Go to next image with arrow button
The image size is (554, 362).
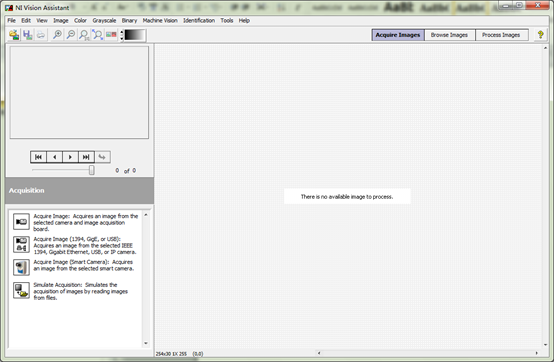pyautogui.click(x=70, y=157)
